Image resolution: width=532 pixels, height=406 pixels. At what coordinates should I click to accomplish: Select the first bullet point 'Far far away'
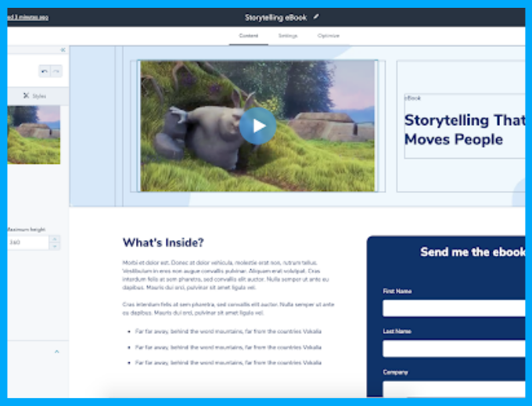click(x=228, y=332)
